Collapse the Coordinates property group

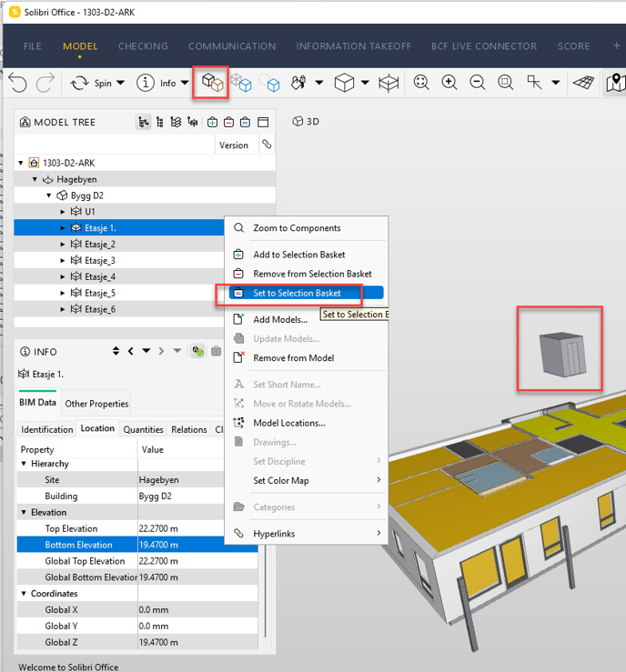pos(24,594)
